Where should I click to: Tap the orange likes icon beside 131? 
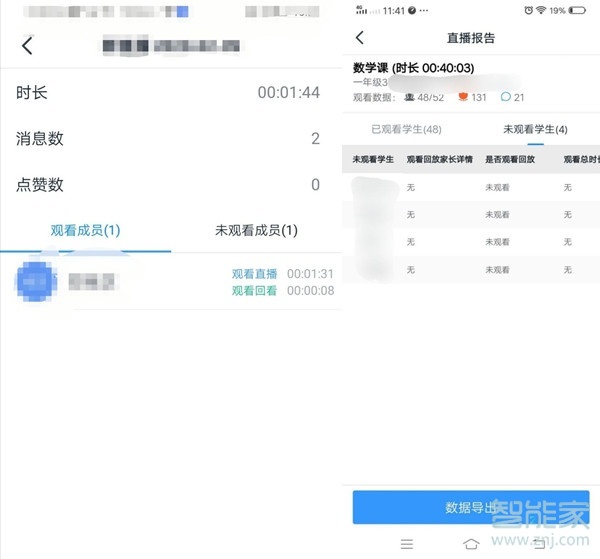(x=462, y=97)
